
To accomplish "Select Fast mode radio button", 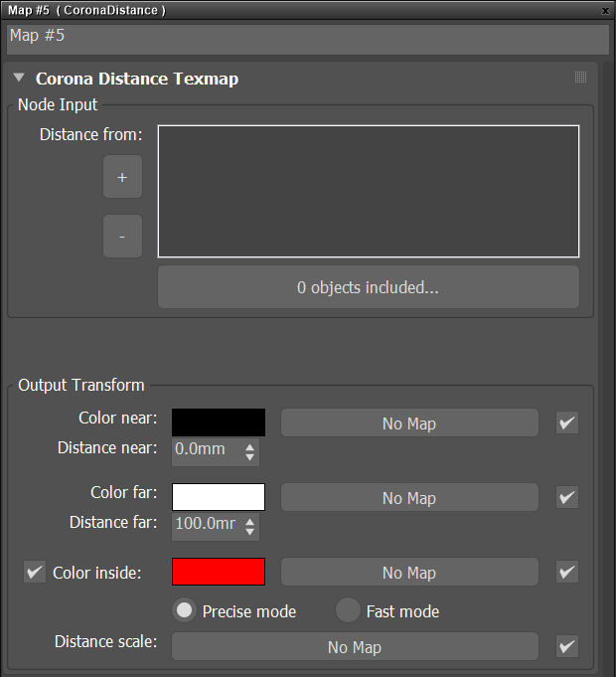I will 348,610.
